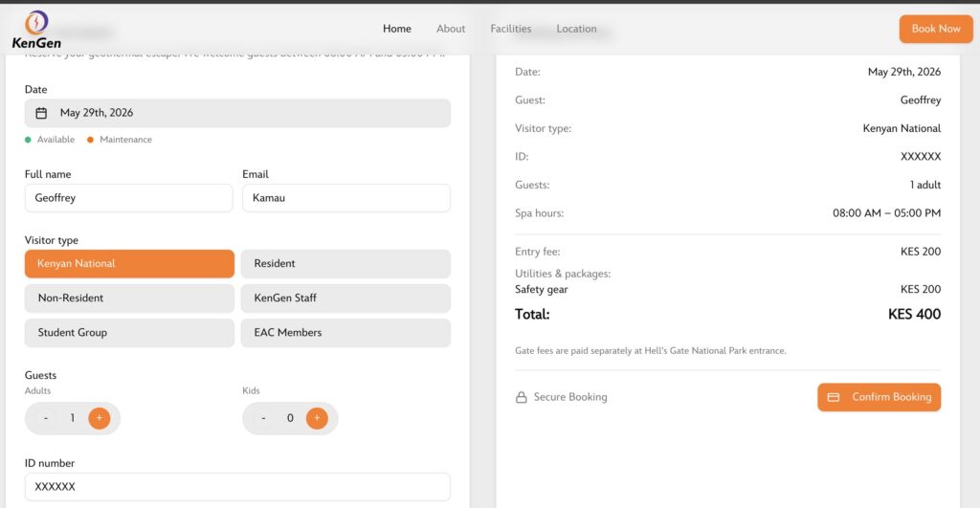Click the card icon on Confirm Booking

834,397
